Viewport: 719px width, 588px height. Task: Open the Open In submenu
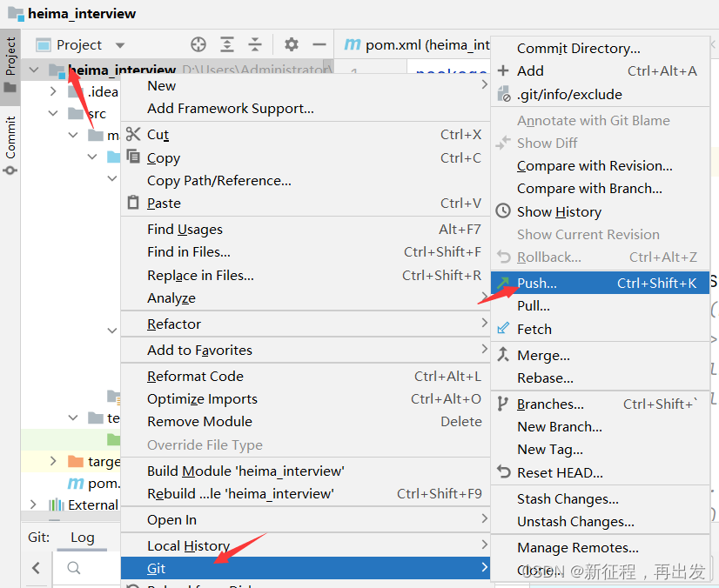point(306,519)
